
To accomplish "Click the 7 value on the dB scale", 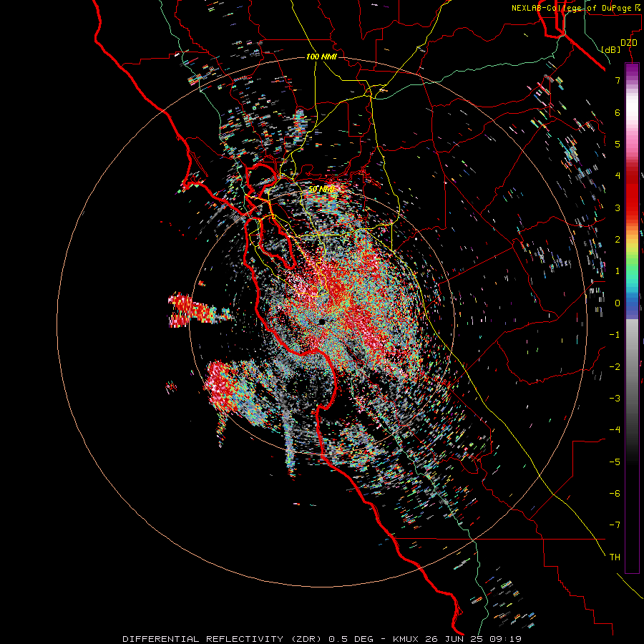I will 618,80.
